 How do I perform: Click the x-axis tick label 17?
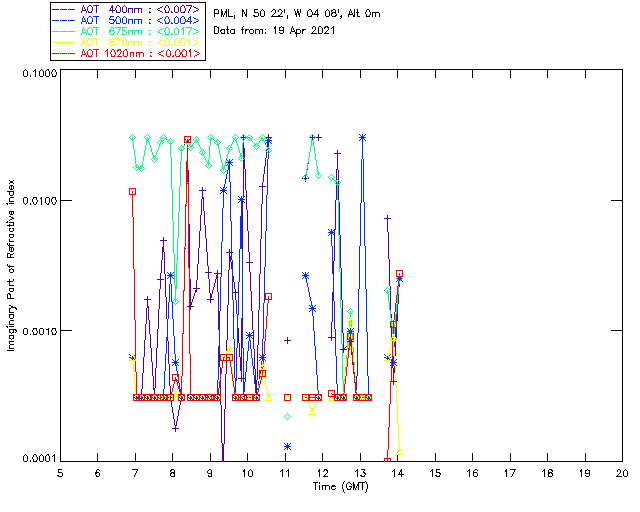tap(510, 473)
